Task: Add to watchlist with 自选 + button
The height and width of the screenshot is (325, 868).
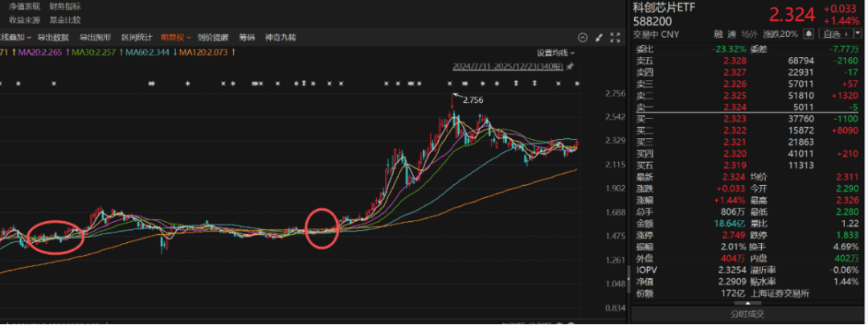Action: coord(834,34)
